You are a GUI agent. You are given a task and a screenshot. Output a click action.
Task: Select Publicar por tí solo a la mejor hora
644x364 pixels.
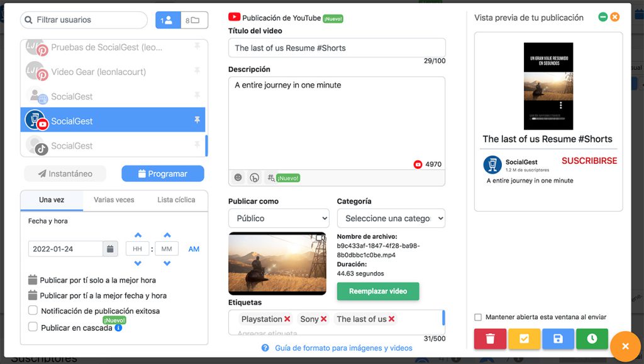click(92, 280)
